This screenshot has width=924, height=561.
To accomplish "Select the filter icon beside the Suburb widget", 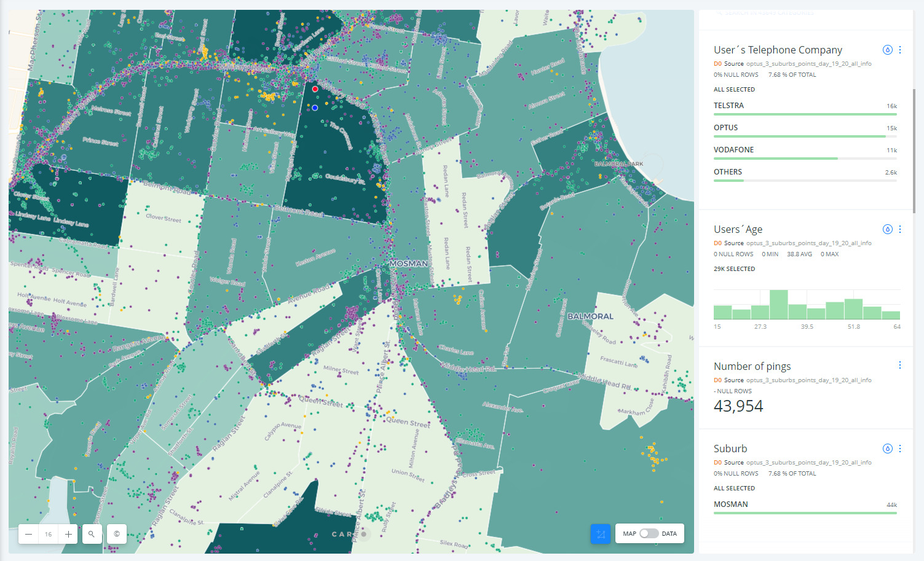I will pyautogui.click(x=887, y=449).
